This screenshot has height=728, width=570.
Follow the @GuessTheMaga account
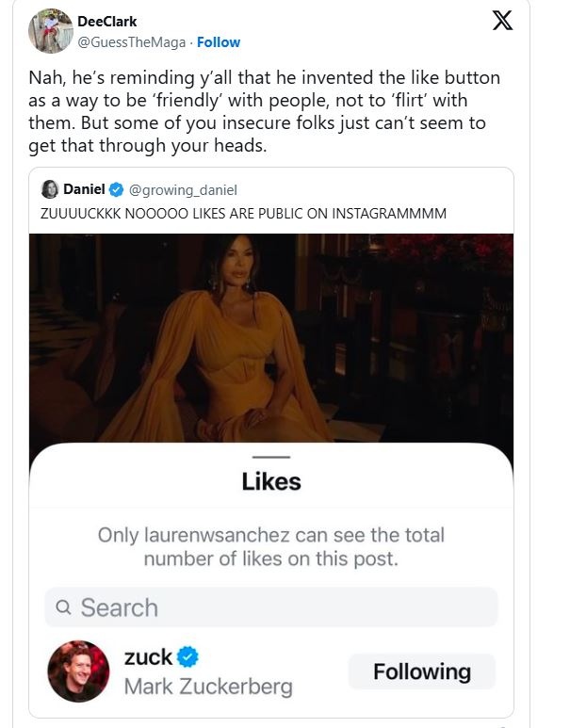219,42
